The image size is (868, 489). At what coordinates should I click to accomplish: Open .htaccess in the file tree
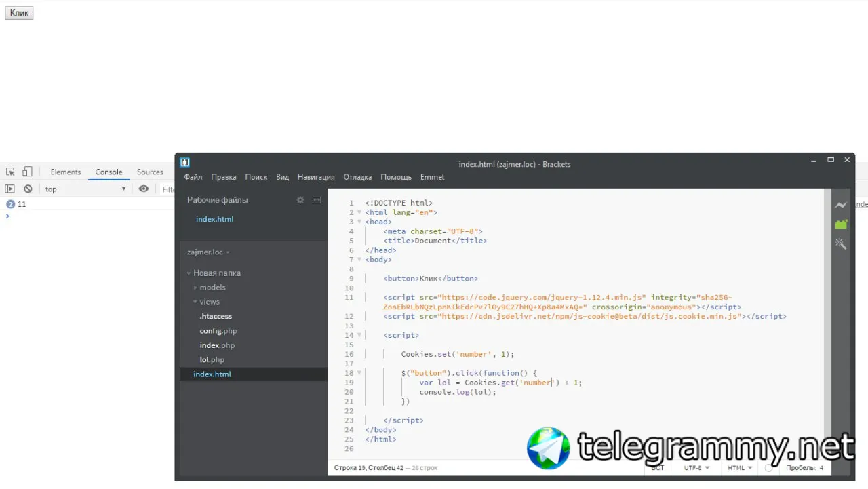216,317
